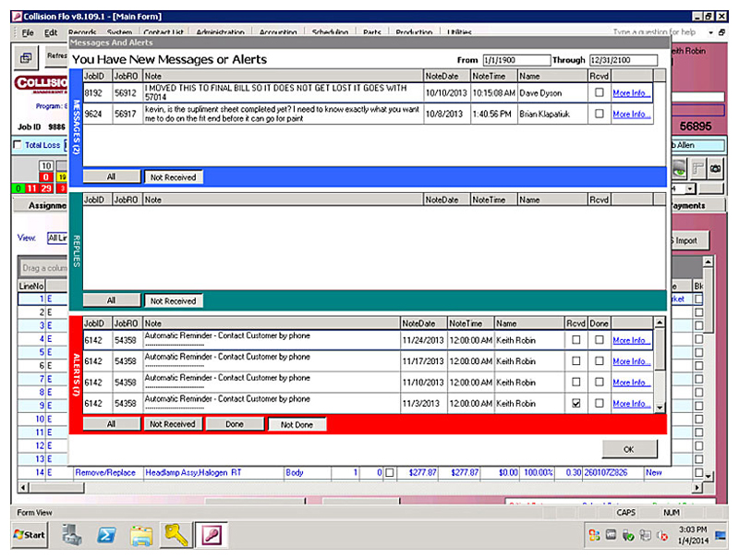The height and width of the screenshot is (560, 739).
Task: Filter Messages by Not Received
Action: 173,177
